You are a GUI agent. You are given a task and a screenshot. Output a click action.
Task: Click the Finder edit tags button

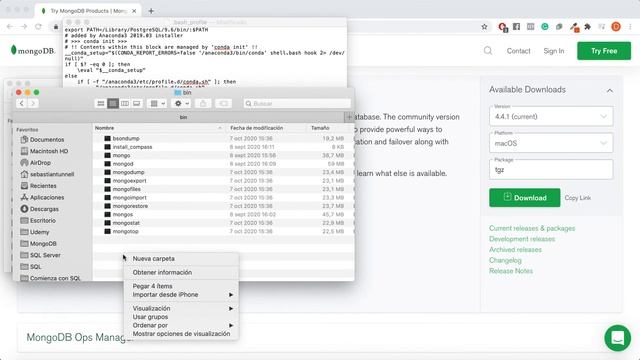(x=224, y=103)
